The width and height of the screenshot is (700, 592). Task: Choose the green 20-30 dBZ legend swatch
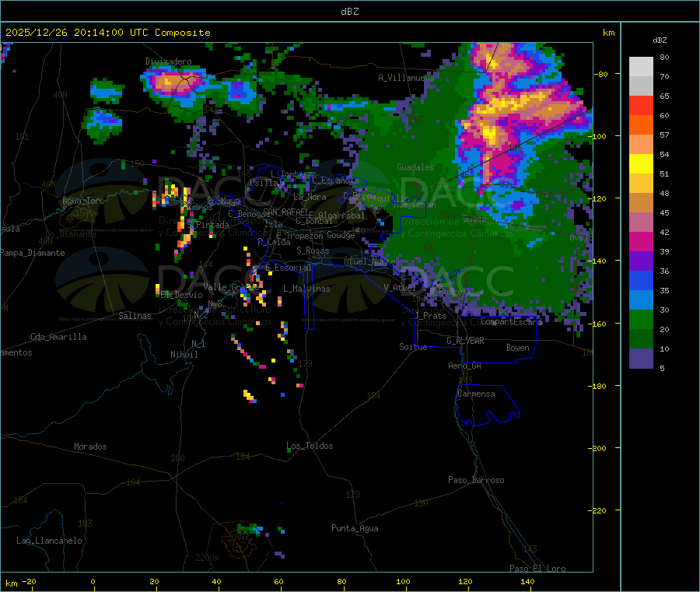point(641,319)
